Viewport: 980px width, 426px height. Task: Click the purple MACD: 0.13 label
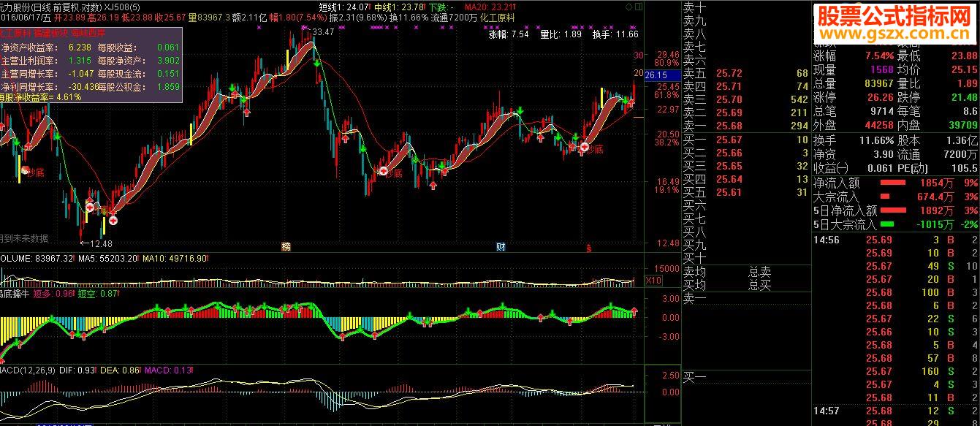(168, 371)
